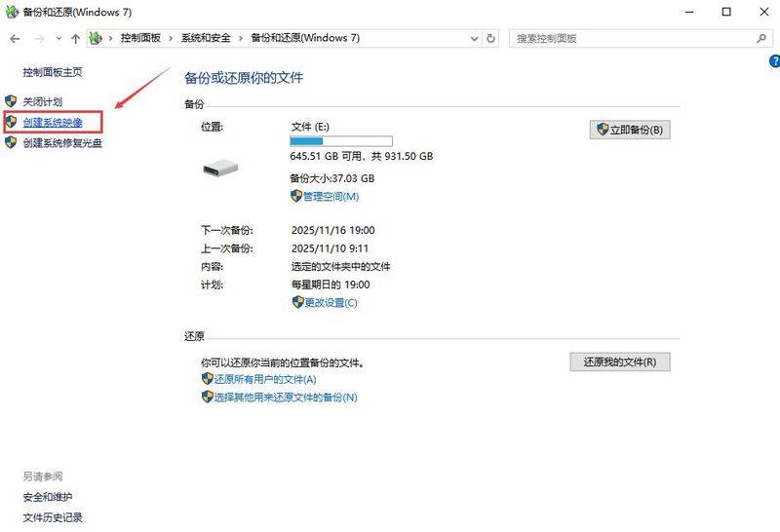780x532 pixels.
Task: Click shield icon beside 还原所有用户的文件(A)
Action: (x=208, y=379)
